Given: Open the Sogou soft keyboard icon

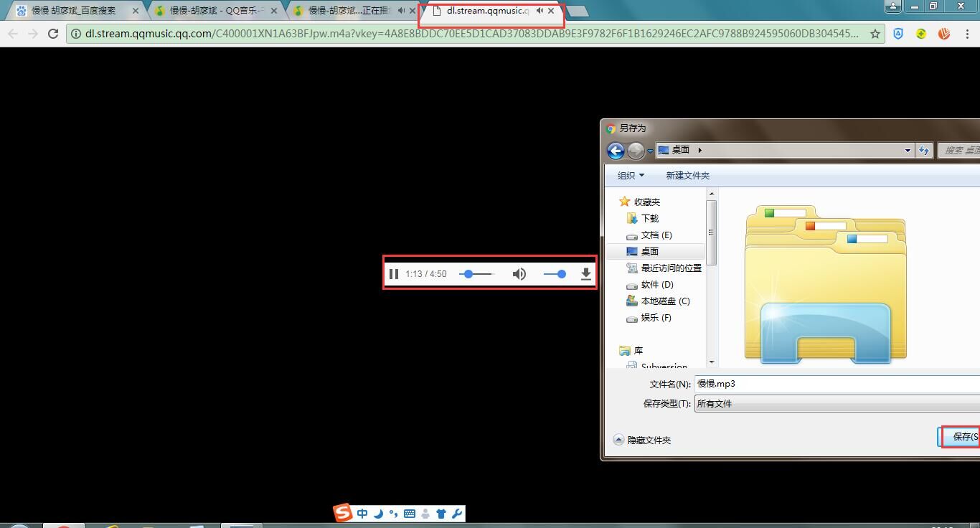Looking at the screenshot, I should tap(410, 513).
